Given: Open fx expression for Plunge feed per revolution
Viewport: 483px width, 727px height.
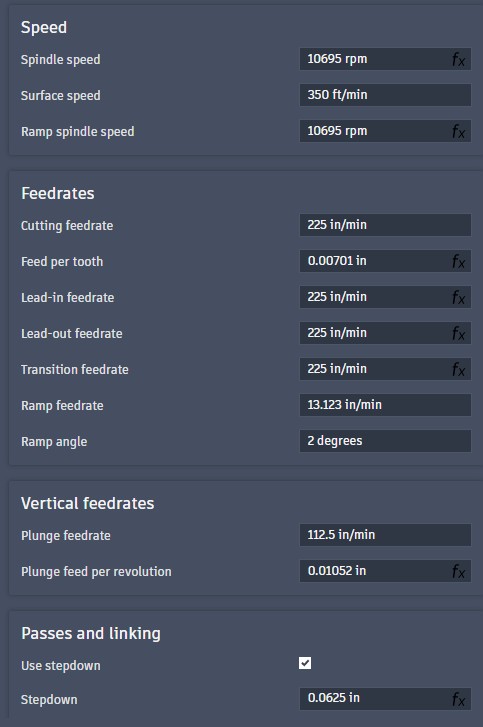Looking at the screenshot, I should [458, 571].
